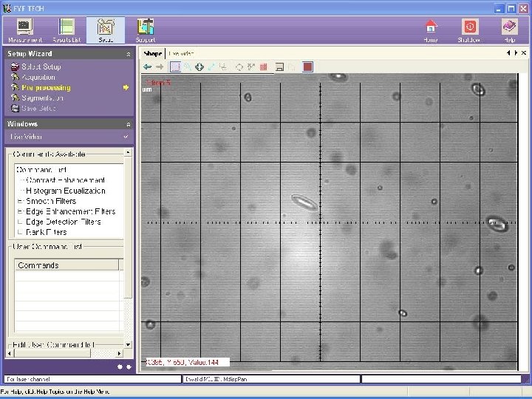Select the rectangle selection tool in toolbar
The height and width of the screenshot is (399, 532).
[x=175, y=66]
